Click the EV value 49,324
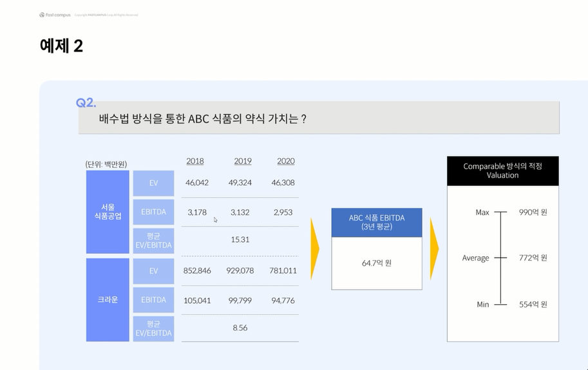The width and height of the screenshot is (588, 370). [x=240, y=183]
